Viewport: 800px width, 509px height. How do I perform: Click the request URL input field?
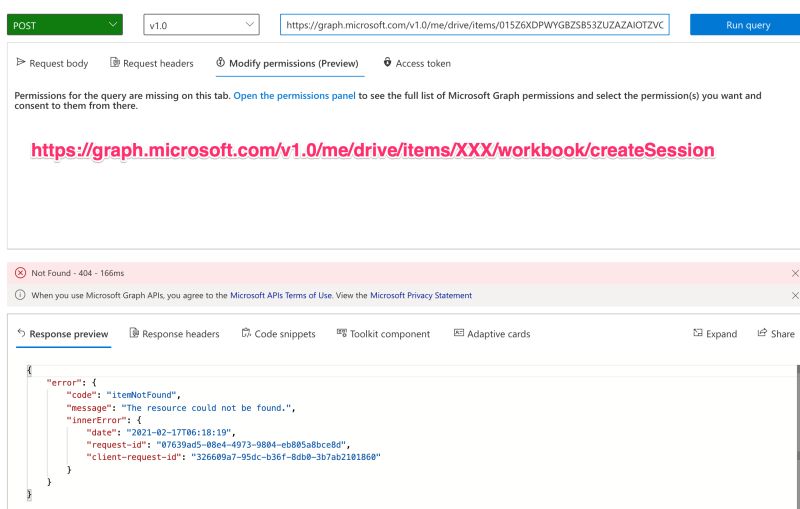point(474,24)
